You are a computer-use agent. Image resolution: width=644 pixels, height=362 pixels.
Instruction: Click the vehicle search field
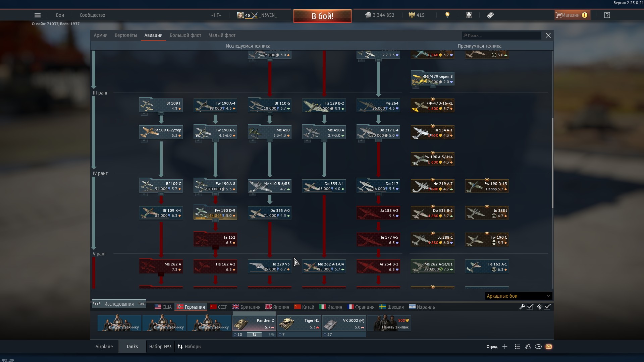coord(501,36)
